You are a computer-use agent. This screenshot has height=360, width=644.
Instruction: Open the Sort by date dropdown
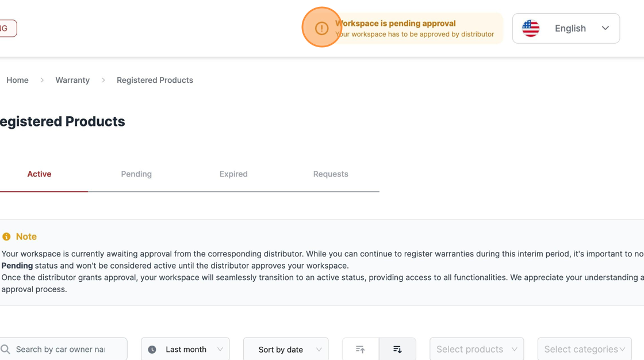click(286, 349)
